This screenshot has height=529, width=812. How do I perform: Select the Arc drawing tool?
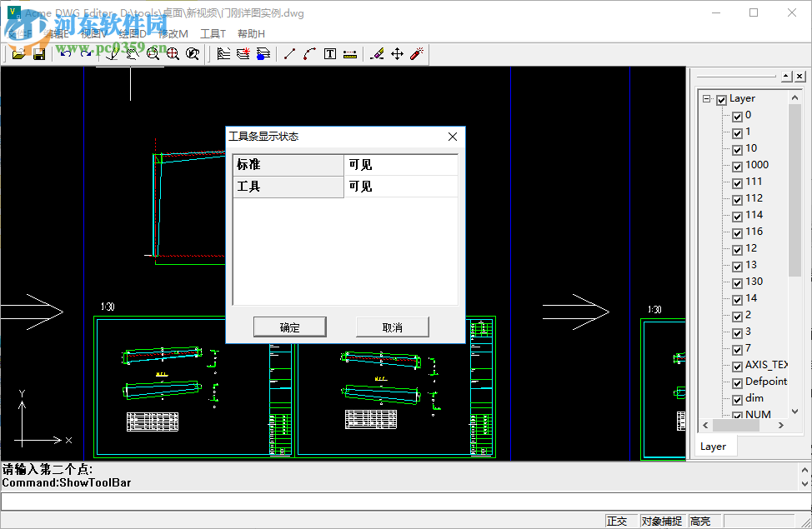308,53
